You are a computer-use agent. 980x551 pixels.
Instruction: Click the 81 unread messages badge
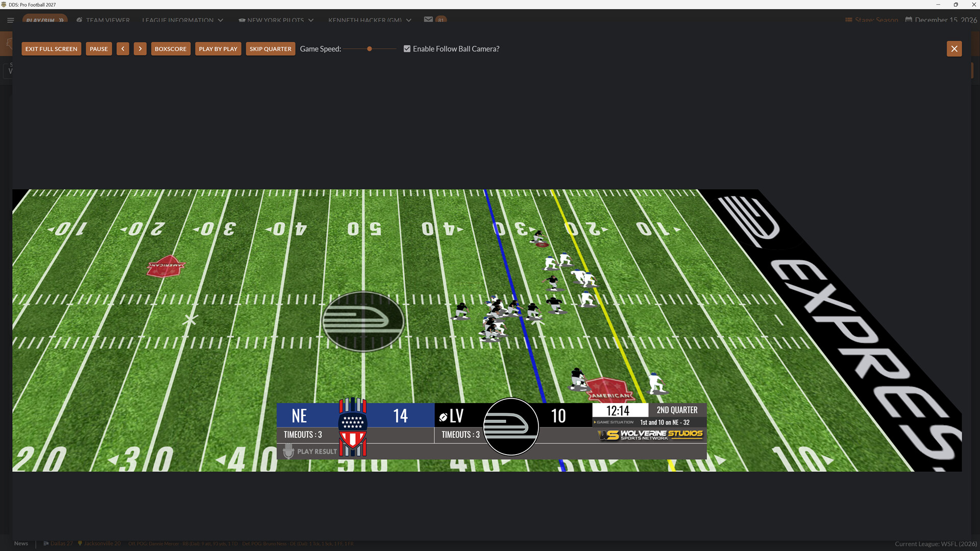pos(441,20)
